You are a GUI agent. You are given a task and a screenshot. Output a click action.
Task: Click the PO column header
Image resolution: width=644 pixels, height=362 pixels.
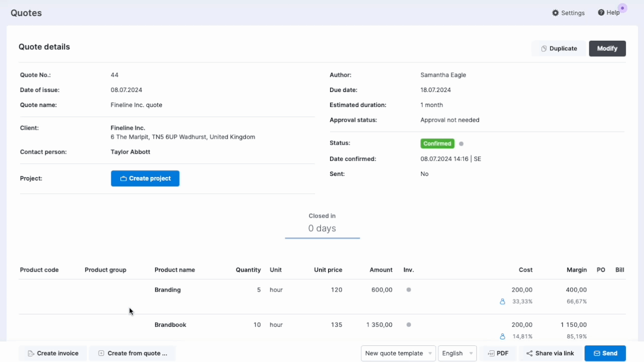click(601, 270)
